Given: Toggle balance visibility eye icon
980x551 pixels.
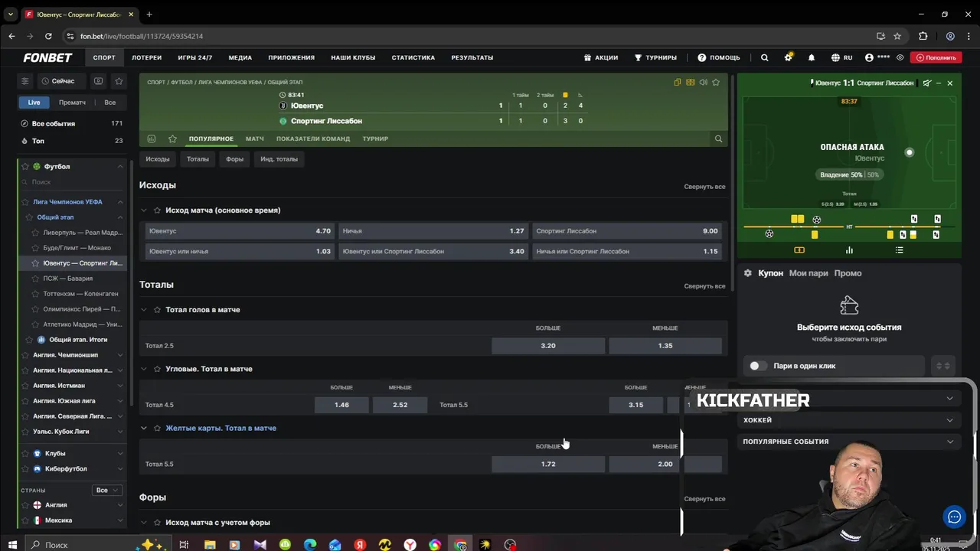Looking at the screenshot, I should (900, 57).
